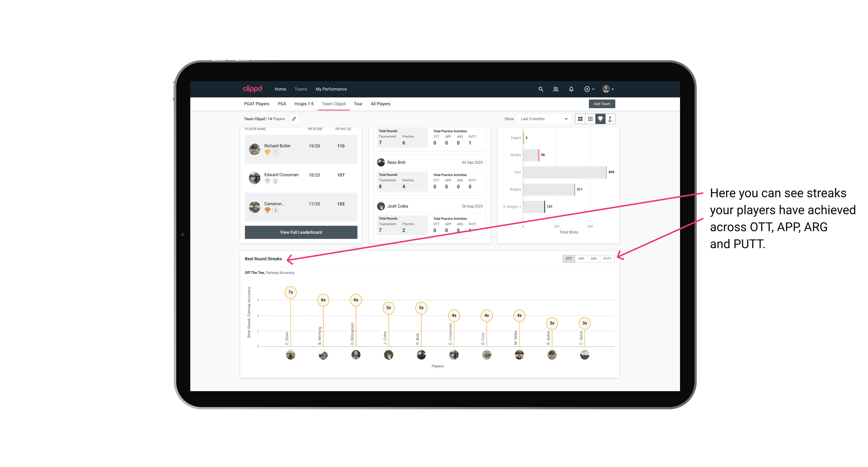Toggle the card view display icon
The image size is (868, 467).
pos(580,119)
